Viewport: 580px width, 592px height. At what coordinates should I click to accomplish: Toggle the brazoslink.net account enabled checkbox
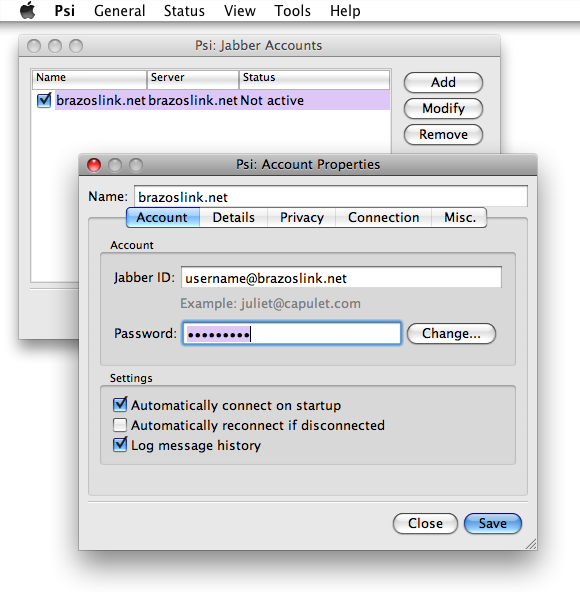[x=44, y=100]
